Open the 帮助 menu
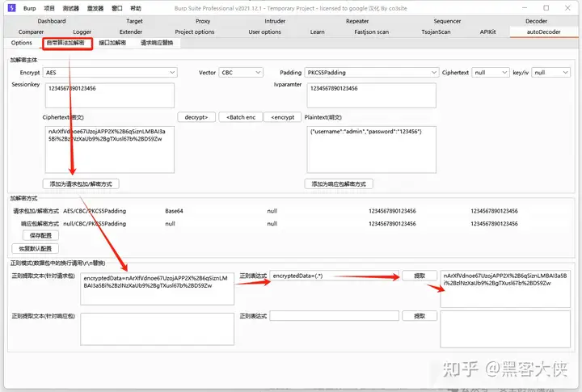 [x=136, y=8]
